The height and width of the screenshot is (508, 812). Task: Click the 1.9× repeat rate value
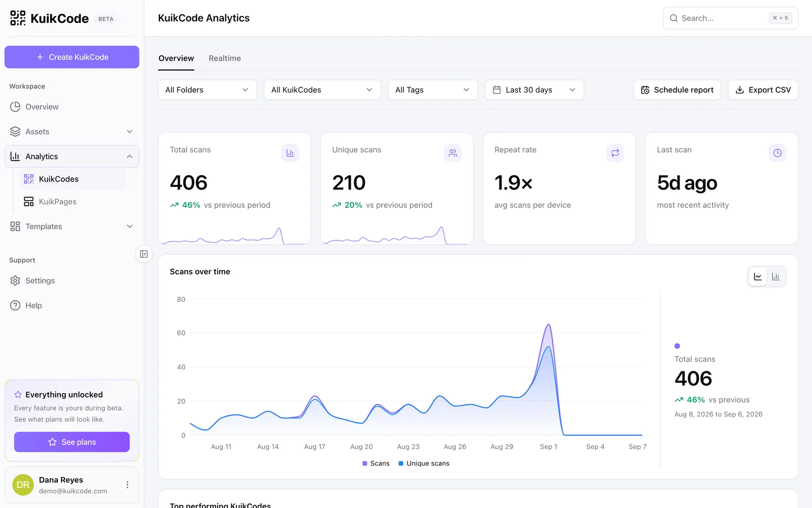coord(514,183)
